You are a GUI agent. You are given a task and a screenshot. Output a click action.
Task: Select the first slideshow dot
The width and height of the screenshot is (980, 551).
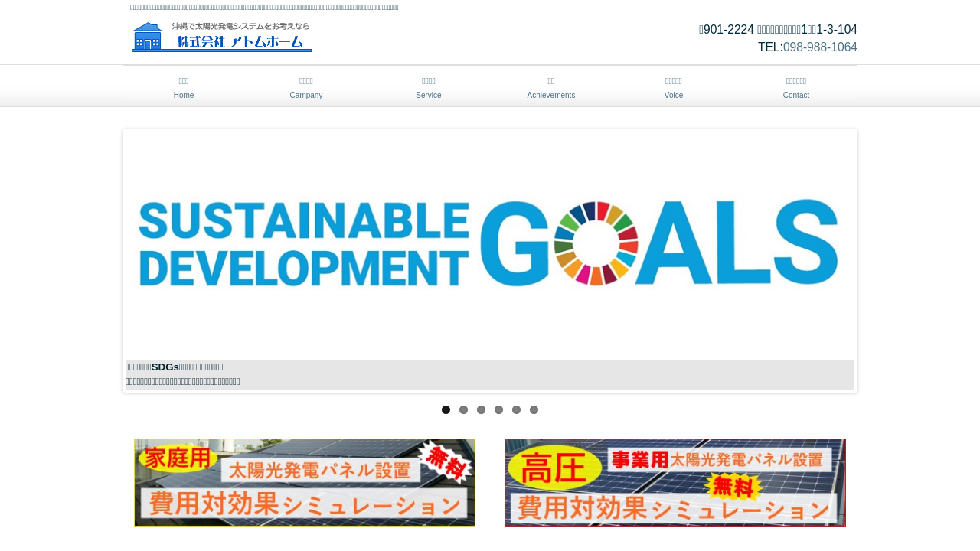[x=446, y=410]
